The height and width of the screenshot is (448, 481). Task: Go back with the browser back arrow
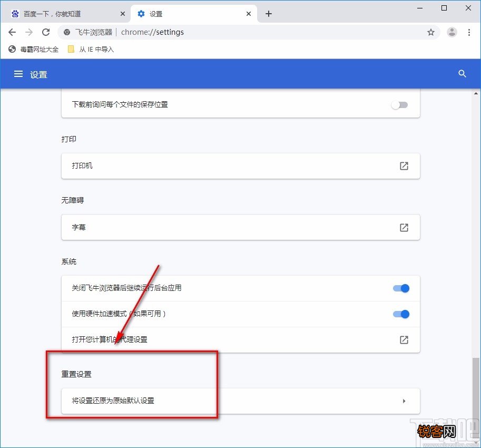[12, 32]
